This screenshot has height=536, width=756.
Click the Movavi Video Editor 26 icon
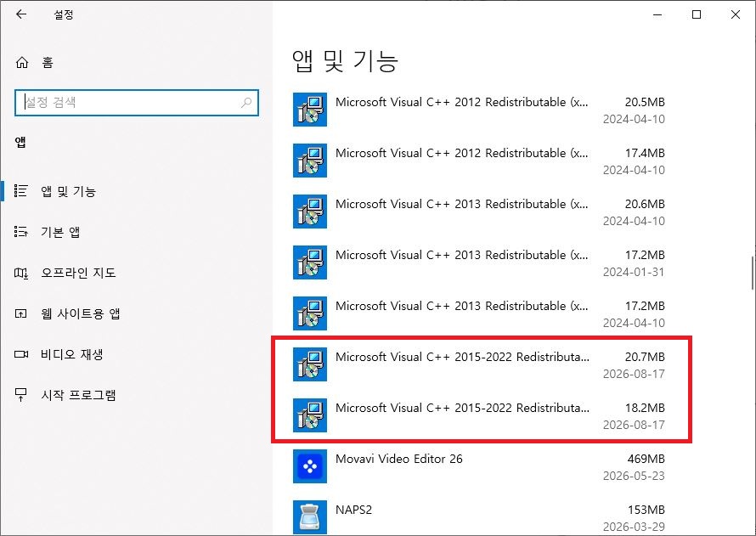tap(310, 466)
